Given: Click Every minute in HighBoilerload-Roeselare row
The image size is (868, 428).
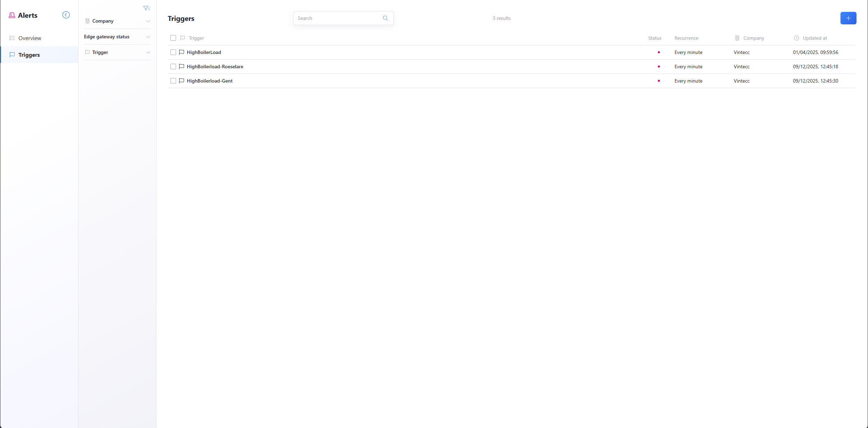Looking at the screenshot, I should click(x=688, y=67).
